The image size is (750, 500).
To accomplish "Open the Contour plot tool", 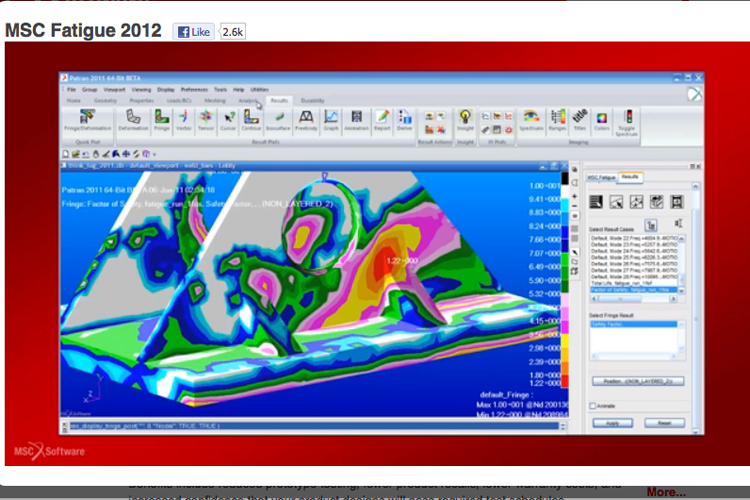I will tap(251, 121).
